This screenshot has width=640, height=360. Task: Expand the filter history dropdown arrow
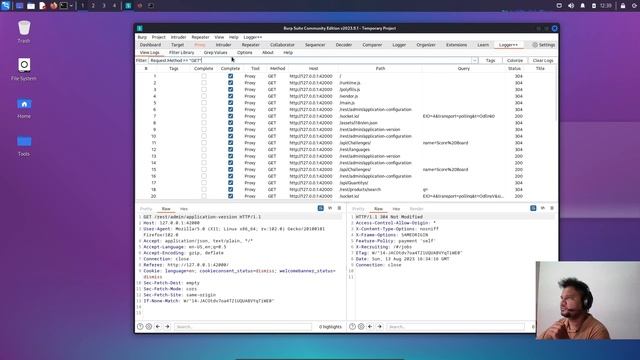click(x=474, y=60)
